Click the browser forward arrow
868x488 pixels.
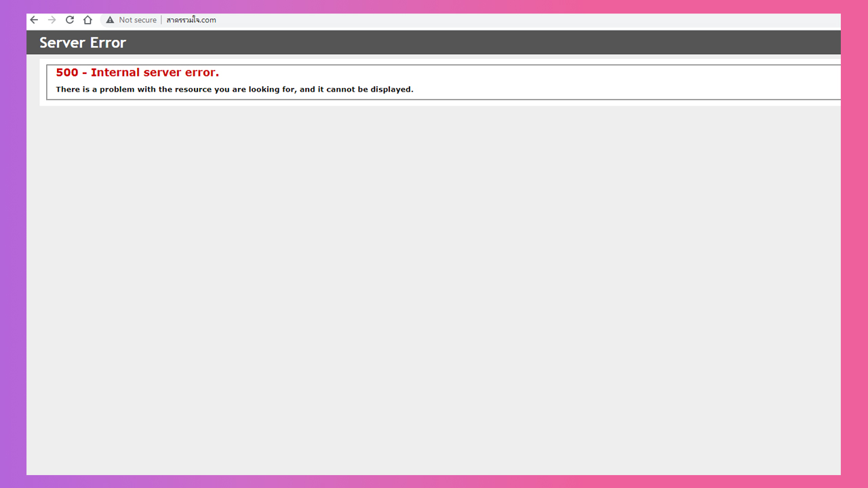[x=52, y=20]
